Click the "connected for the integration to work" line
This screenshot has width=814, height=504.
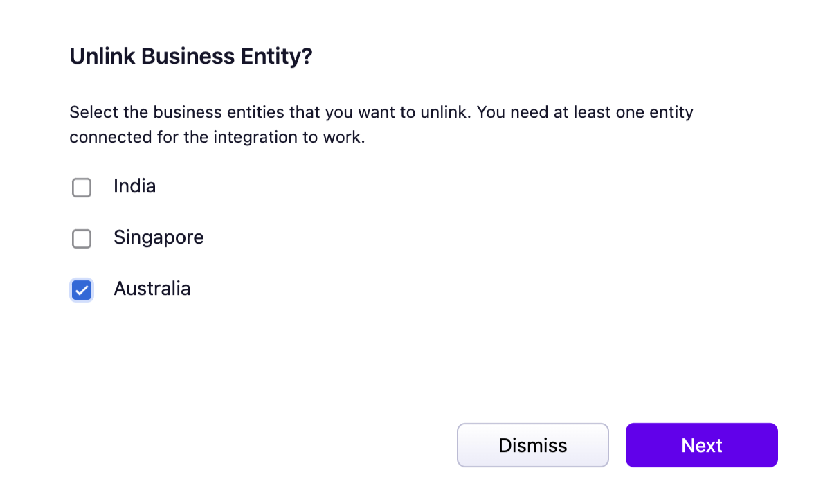[x=217, y=137]
